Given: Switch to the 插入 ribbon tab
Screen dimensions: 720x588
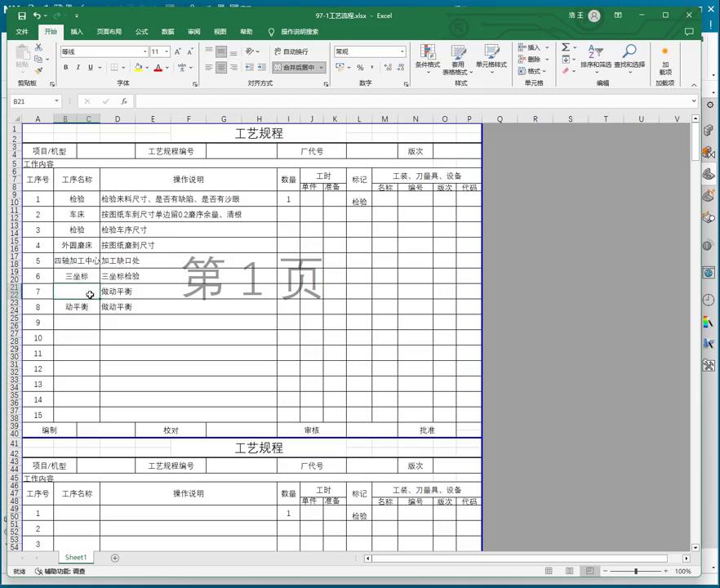Looking at the screenshot, I should pyautogui.click(x=76, y=32).
